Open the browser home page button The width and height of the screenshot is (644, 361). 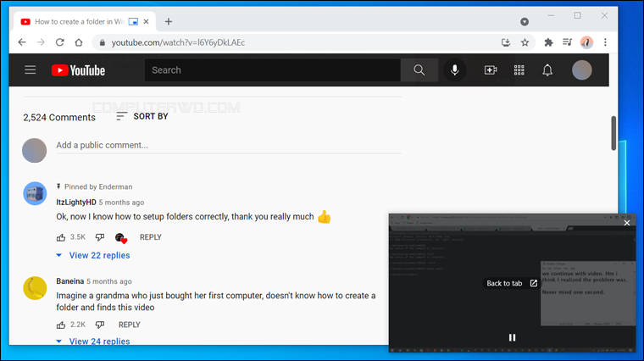coord(79,42)
